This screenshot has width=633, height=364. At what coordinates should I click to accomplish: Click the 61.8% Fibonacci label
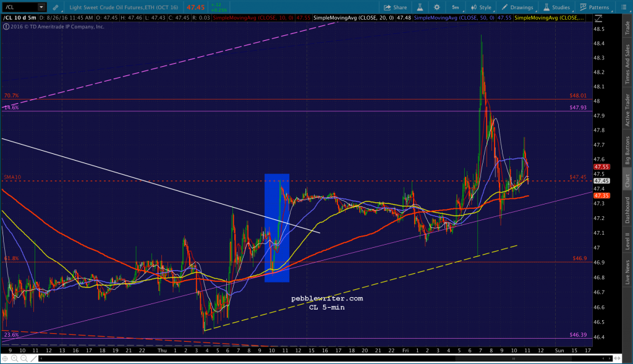[11, 258]
